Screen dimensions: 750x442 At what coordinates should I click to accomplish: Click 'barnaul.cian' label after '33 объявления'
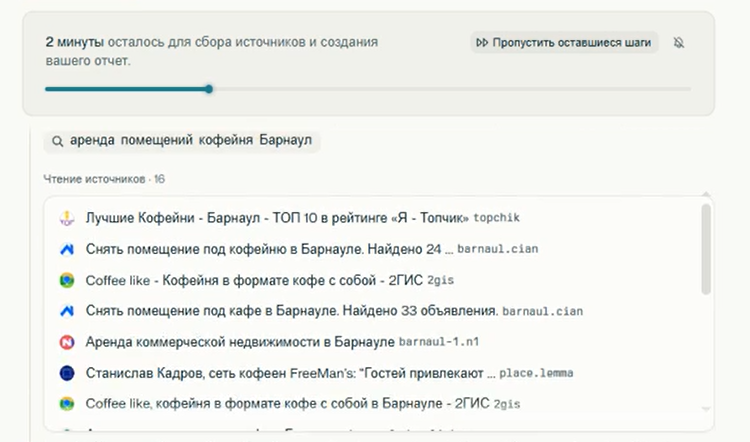coord(542,311)
